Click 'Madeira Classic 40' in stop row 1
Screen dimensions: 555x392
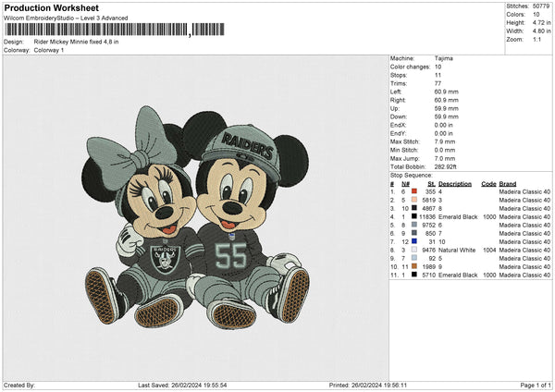pos(524,191)
